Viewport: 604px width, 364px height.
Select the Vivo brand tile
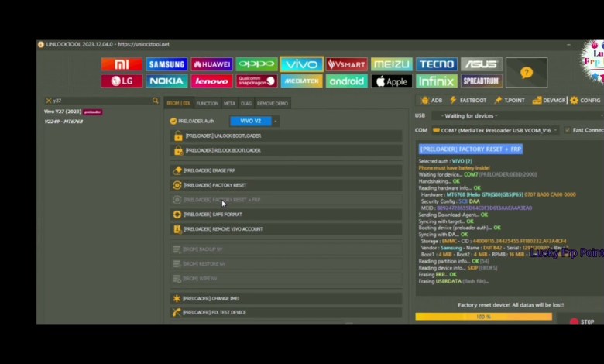click(302, 64)
